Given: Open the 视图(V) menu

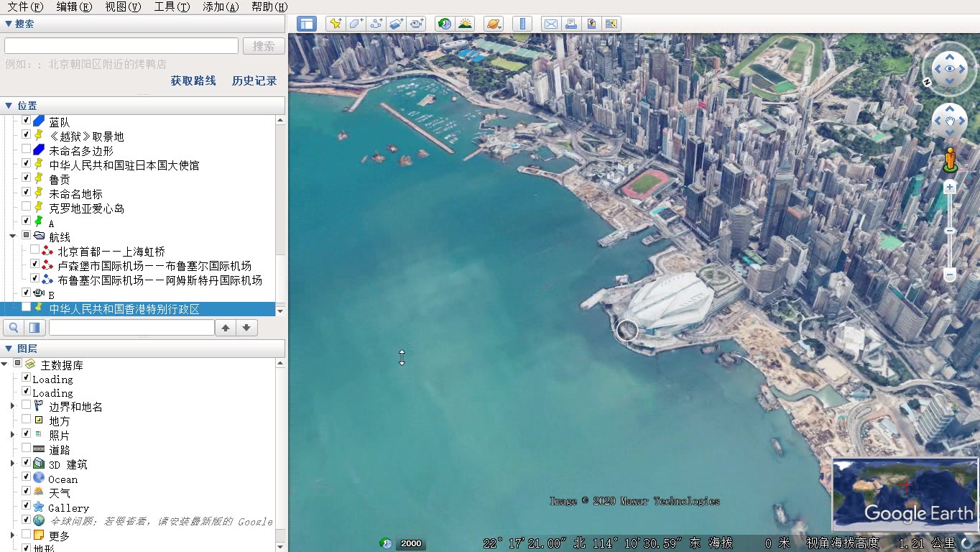Looking at the screenshot, I should [x=123, y=6].
